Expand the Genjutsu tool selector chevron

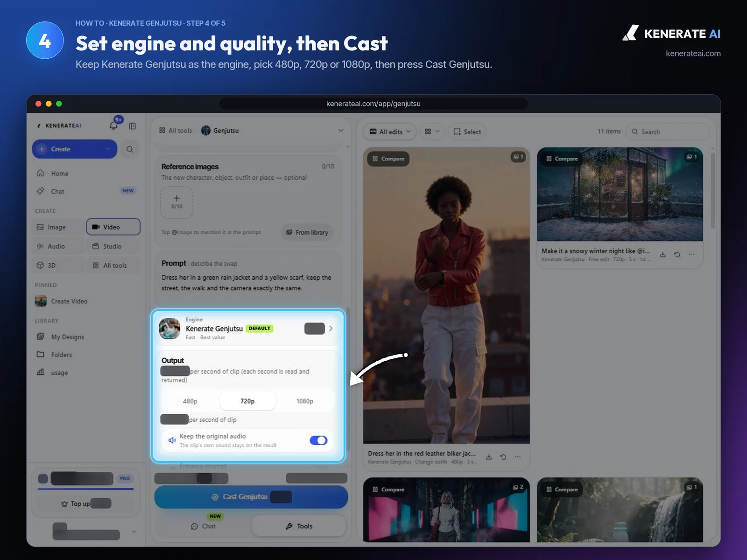click(x=341, y=131)
